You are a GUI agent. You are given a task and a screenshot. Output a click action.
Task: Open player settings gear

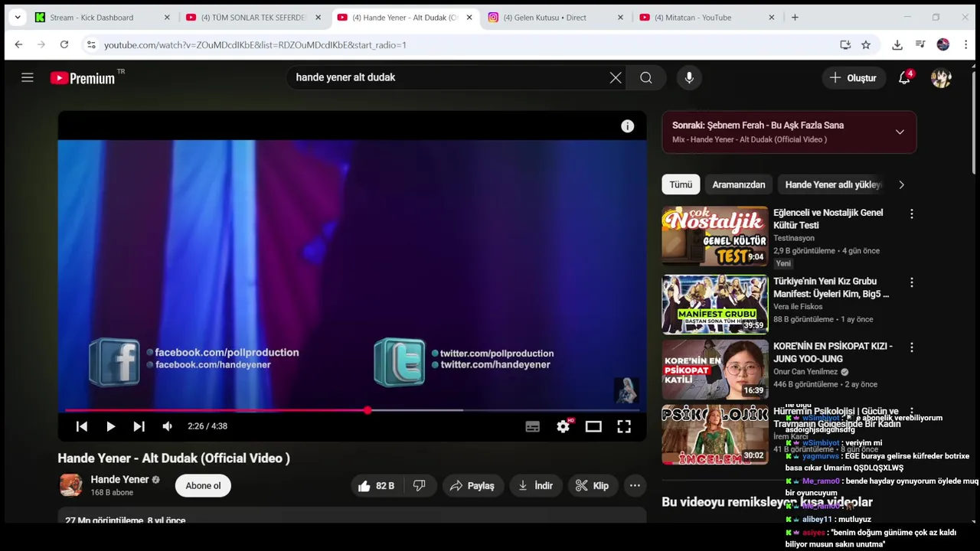(x=563, y=426)
